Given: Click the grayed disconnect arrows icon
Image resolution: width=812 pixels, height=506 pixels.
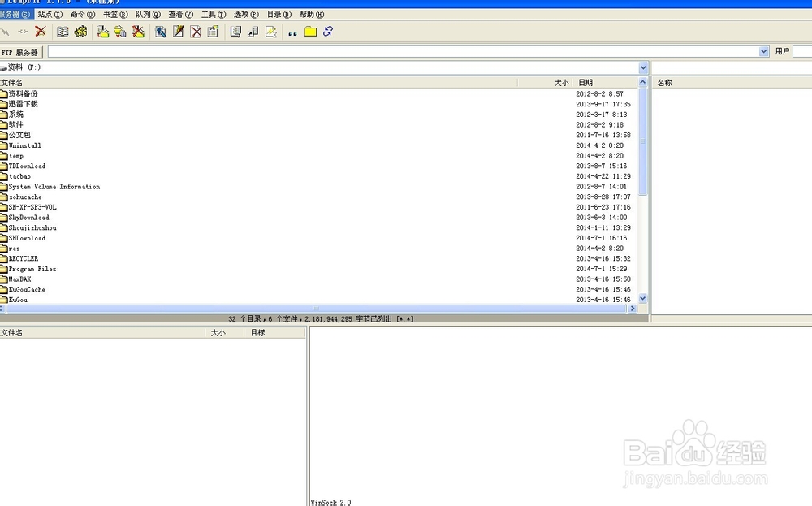Looking at the screenshot, I should click(x=23, y=32).
